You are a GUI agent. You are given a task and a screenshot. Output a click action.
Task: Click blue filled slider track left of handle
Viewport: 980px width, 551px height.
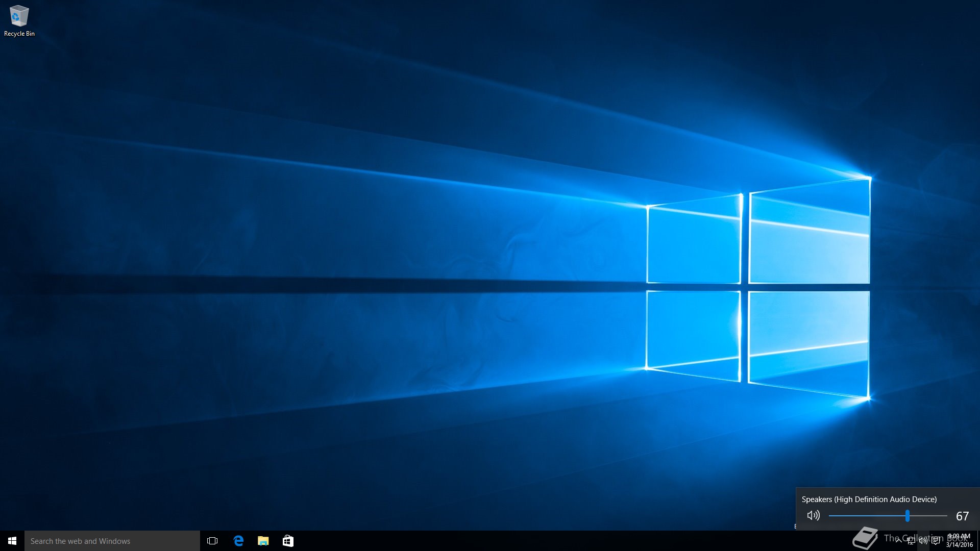[868, 516]
